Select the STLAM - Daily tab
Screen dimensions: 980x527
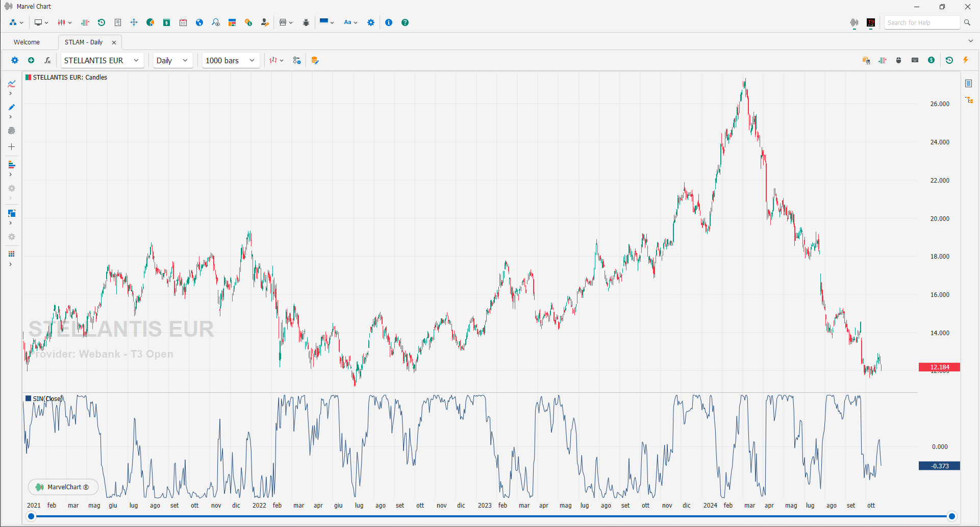pyautogui.click(x=84, y=42)
